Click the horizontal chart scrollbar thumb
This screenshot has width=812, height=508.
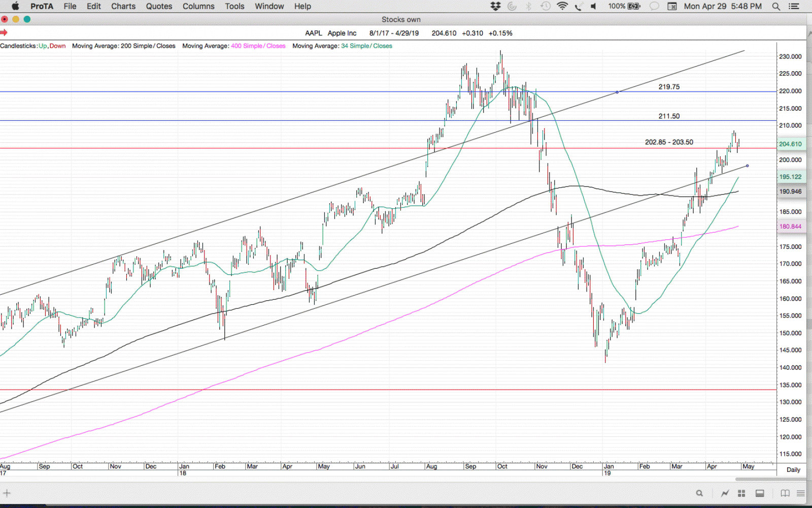pyautogui.click(x=770, y=479)
